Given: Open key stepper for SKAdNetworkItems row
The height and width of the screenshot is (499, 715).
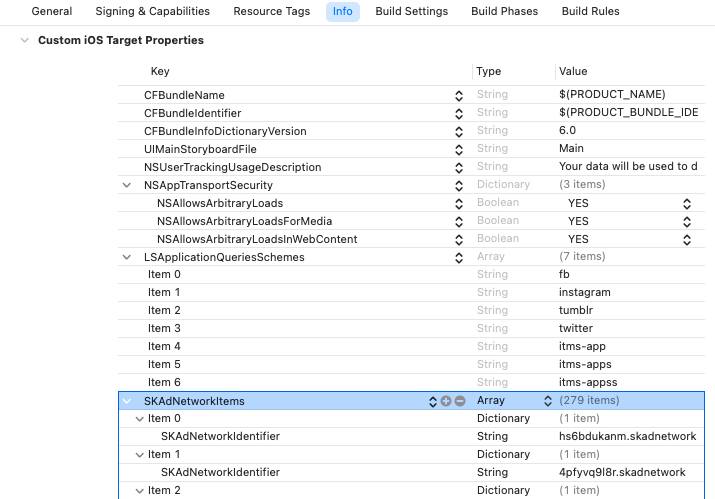Looking at the screenshot, I should click(433, 401).
